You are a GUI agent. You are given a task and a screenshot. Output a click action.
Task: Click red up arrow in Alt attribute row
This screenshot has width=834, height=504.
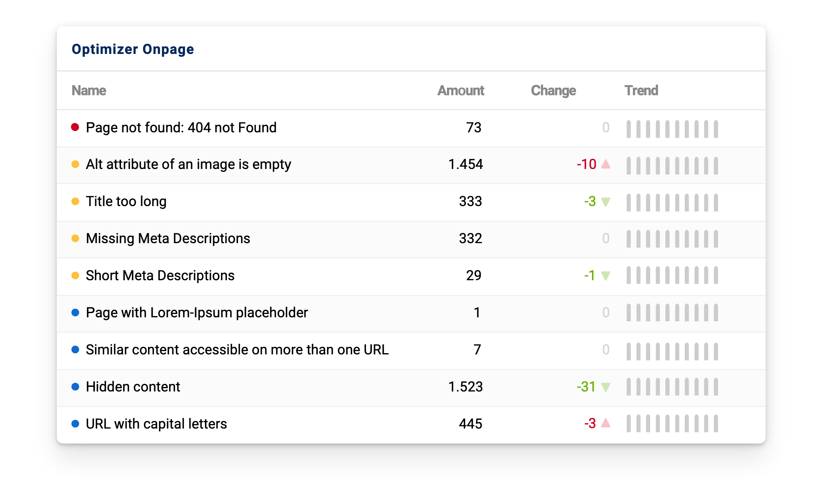[605, 164]
